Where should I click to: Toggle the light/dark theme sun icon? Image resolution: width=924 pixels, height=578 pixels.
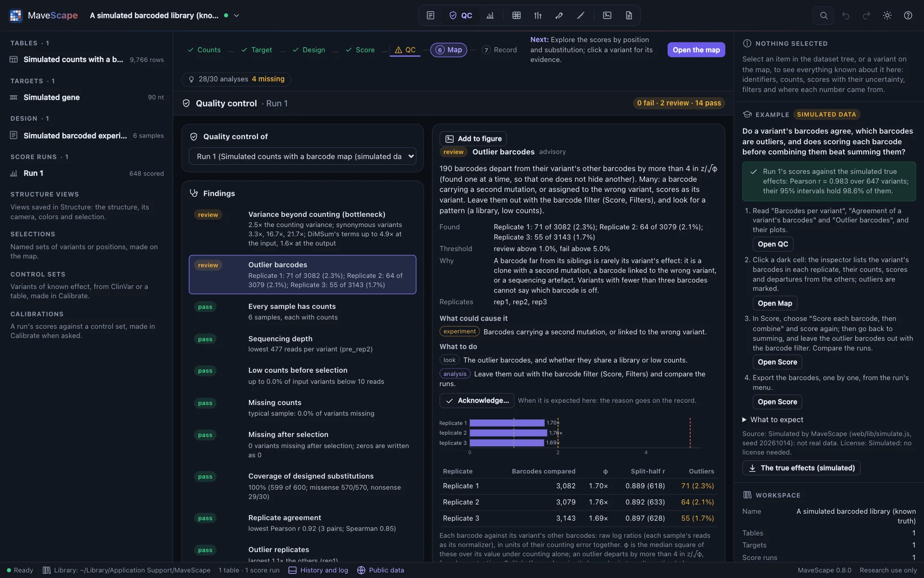pos(887,15)
